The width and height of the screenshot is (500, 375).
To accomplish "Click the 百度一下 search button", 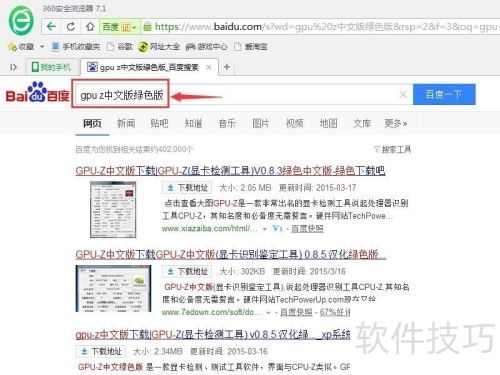I will 444,94.
